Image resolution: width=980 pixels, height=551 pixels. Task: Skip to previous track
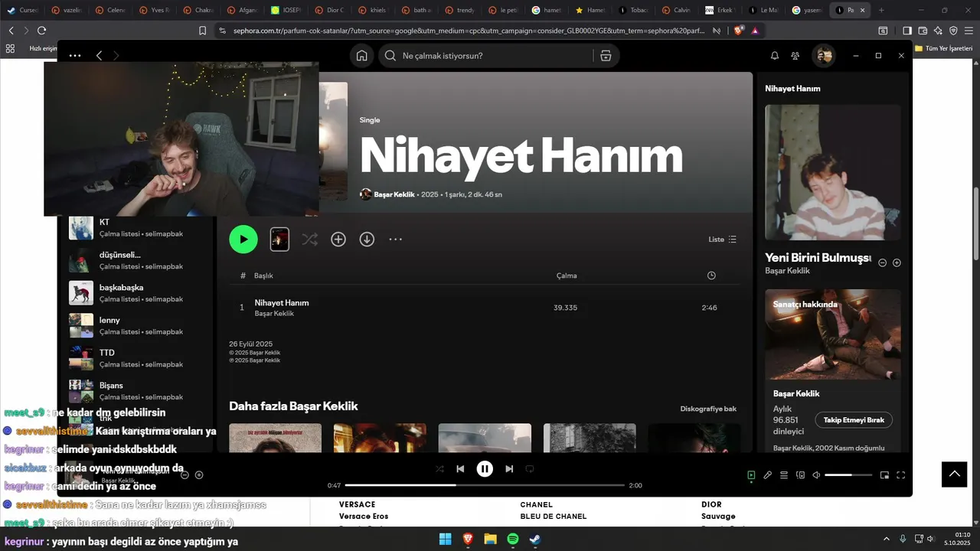click(x=460, y=469)
